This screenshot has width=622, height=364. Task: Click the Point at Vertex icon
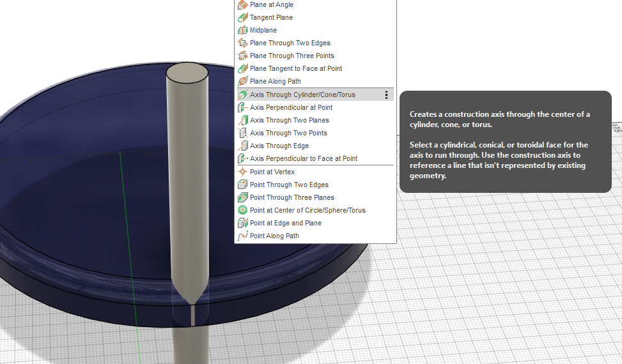[242, 172]
